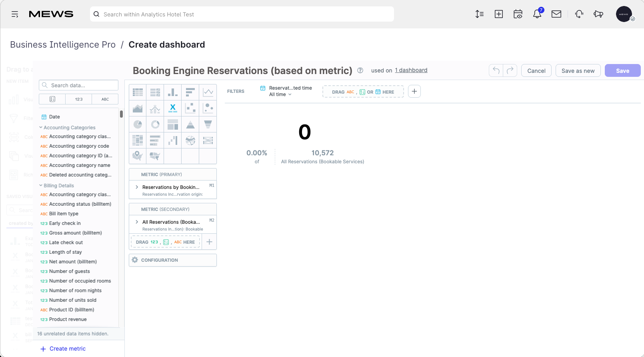644x357 pixels.
Task: Select the Combo chart visualization
Action: coord(155,108)
